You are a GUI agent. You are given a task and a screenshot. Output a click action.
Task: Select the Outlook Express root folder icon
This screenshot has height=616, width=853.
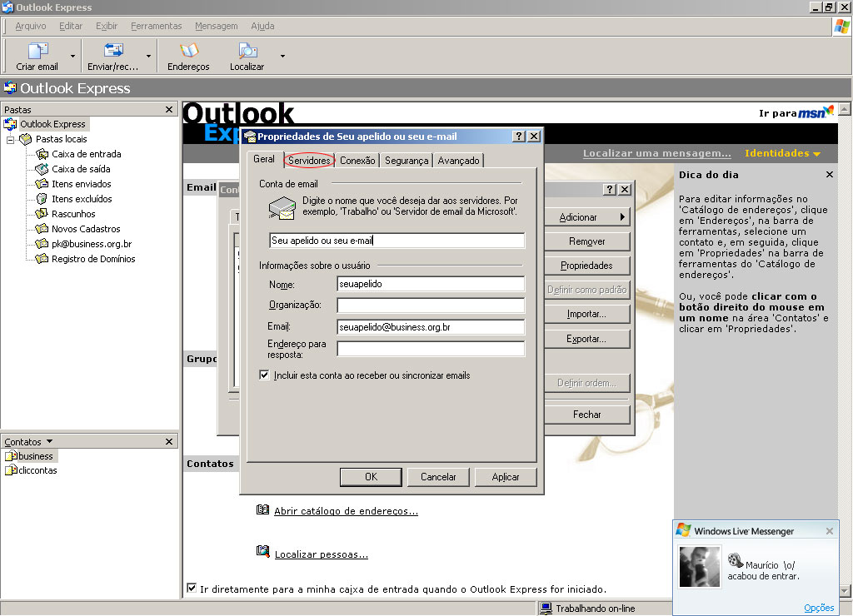pyautogui.click(x=10, y=124)
